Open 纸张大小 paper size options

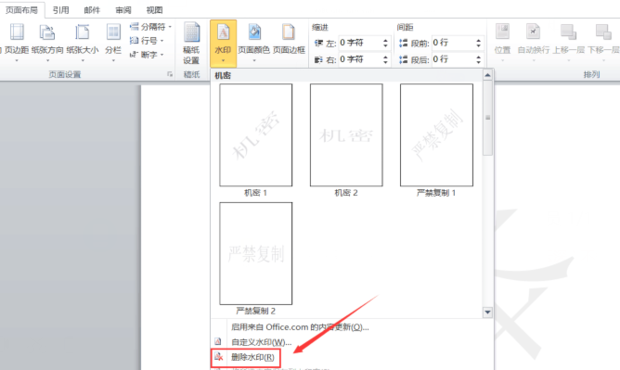tap(82, 43)
